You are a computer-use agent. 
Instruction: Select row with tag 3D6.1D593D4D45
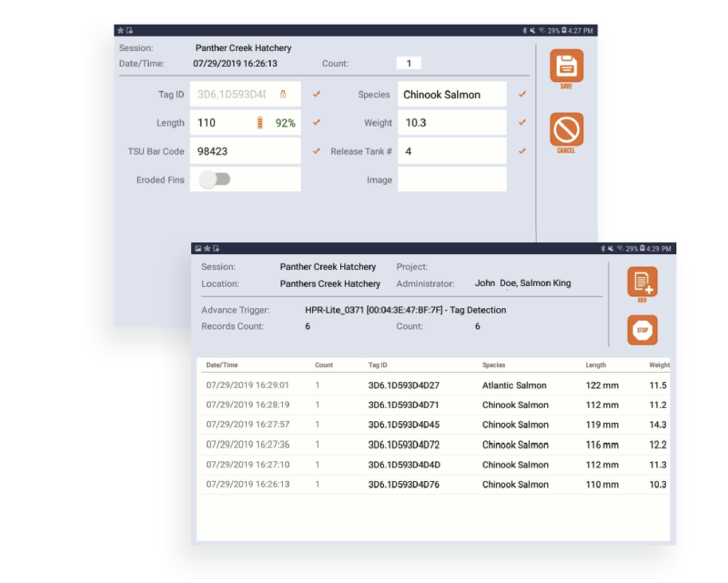436,425
